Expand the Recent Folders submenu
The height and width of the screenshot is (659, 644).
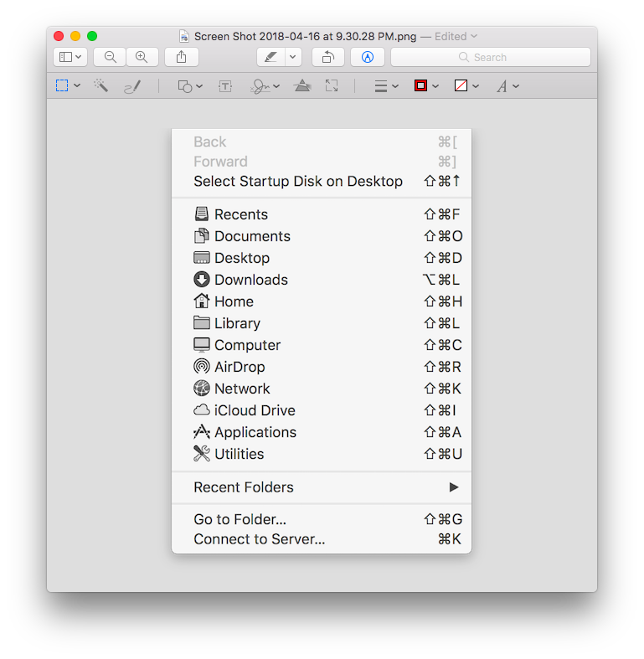coord(322,487)
